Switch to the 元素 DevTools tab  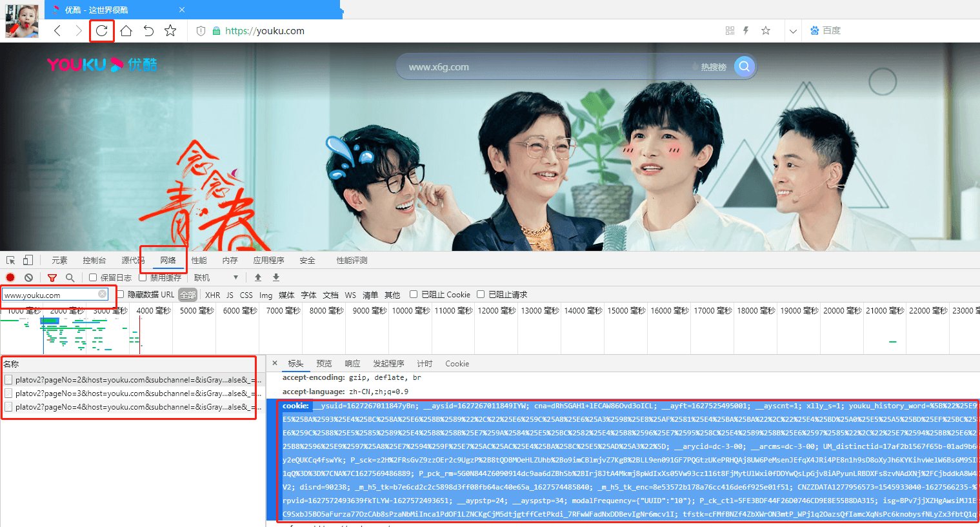pyautogui.click(x=59, y=261)
